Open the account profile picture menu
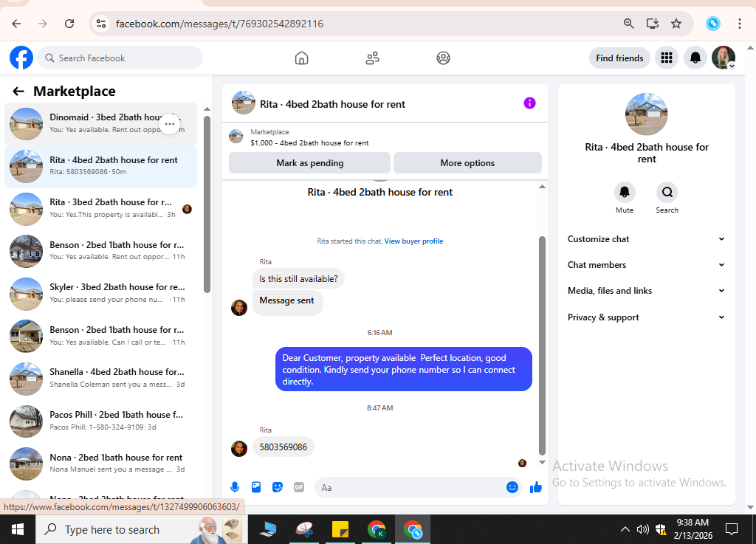Image resolution: width=756 pixels, height=544 pixels. pos(724,58)
